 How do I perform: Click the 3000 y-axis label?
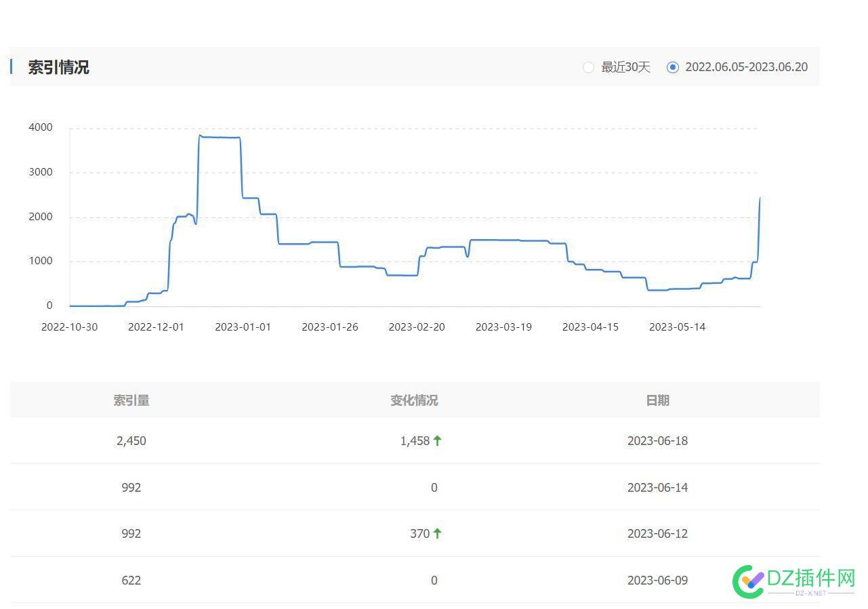pyautogui.click(x=41, y=173)
